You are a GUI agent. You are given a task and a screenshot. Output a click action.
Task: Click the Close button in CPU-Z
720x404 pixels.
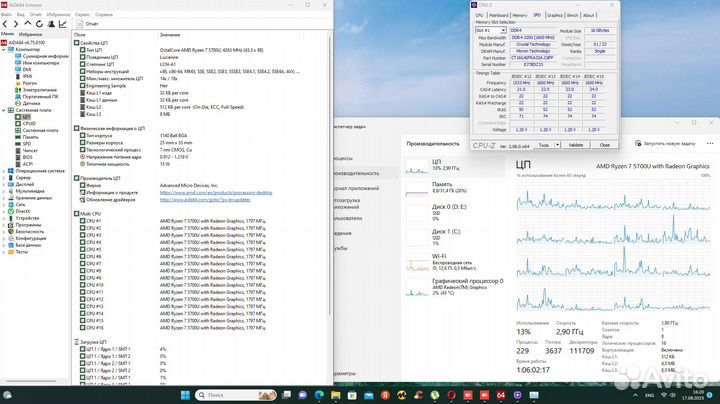click(x=605, y=145)
